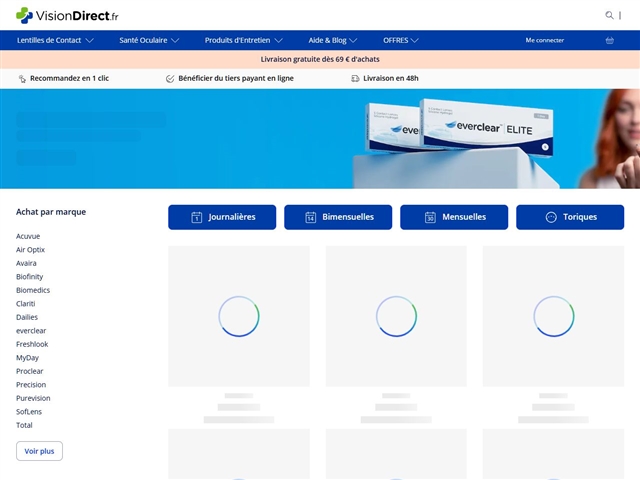640x480 pixels.
Task: Click Livraison en 48h text
Action: click(391, 78)
